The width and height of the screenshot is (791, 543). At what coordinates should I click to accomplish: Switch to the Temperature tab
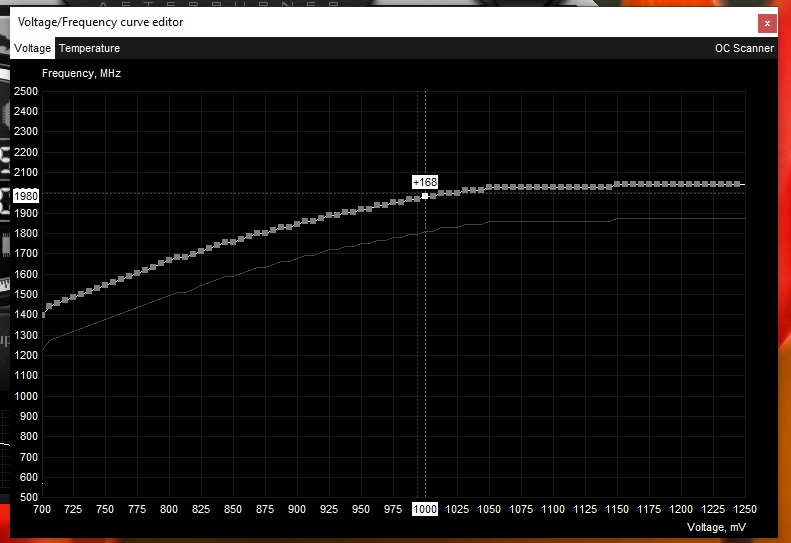(x=89, y=48)
